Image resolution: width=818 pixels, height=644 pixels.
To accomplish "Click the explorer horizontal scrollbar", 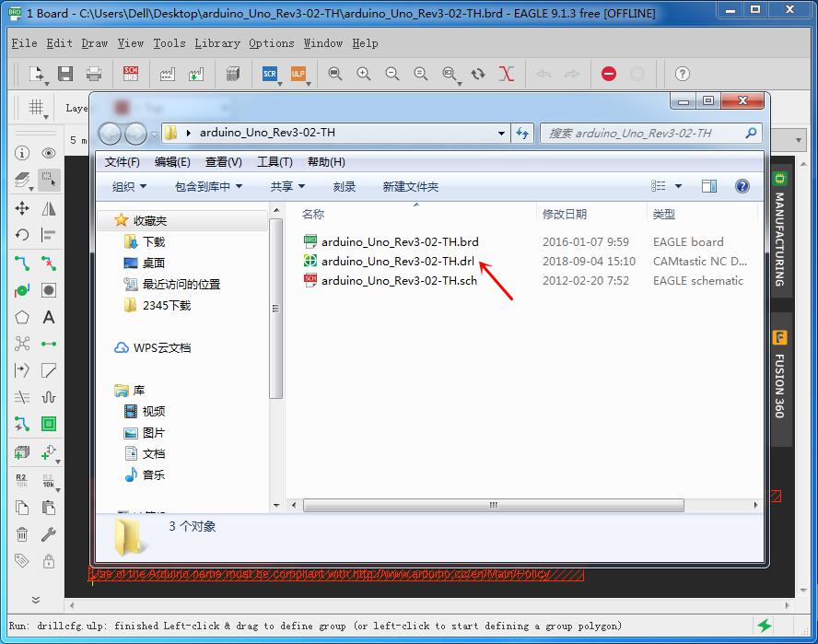I will [x=493, y=505].
